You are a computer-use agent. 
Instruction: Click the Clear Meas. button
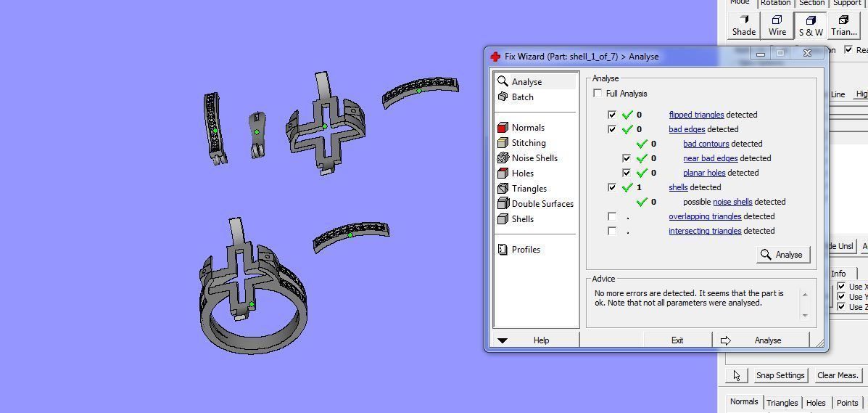click(838, 375)
